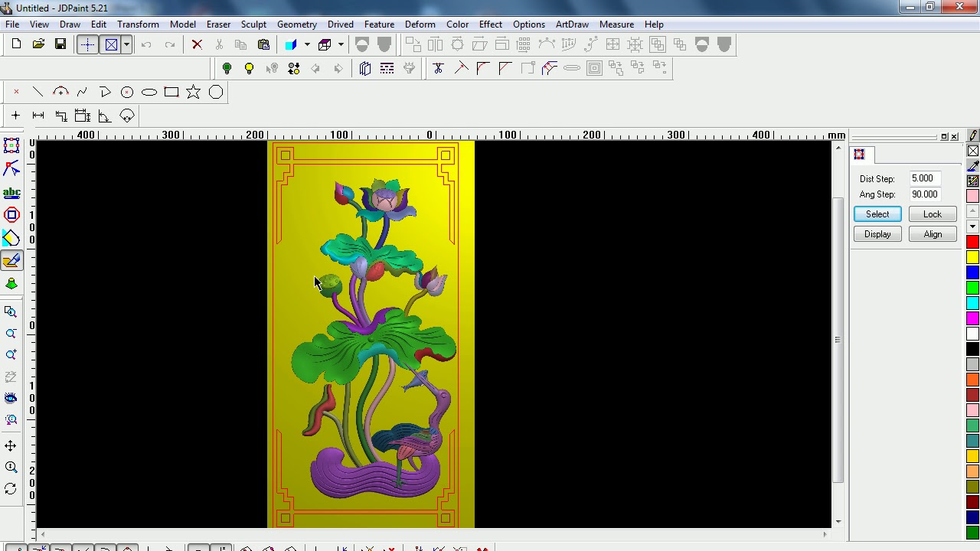Screen dimensions: 980x551
Task: Open a file with the folder icon
Action: (x=38, y=44)
